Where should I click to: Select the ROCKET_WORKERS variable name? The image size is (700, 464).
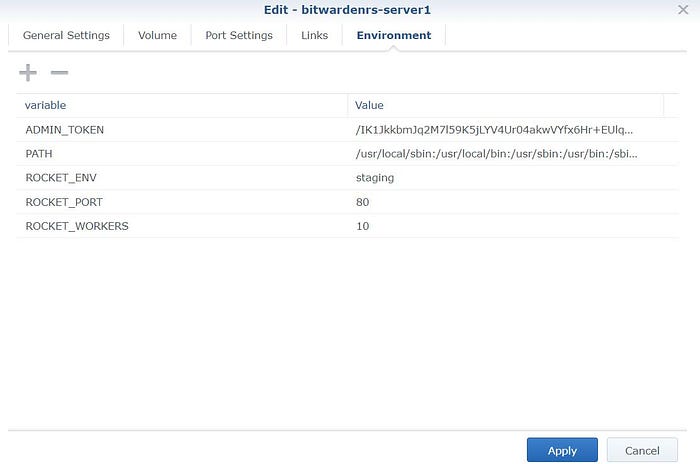pos(77,226)
